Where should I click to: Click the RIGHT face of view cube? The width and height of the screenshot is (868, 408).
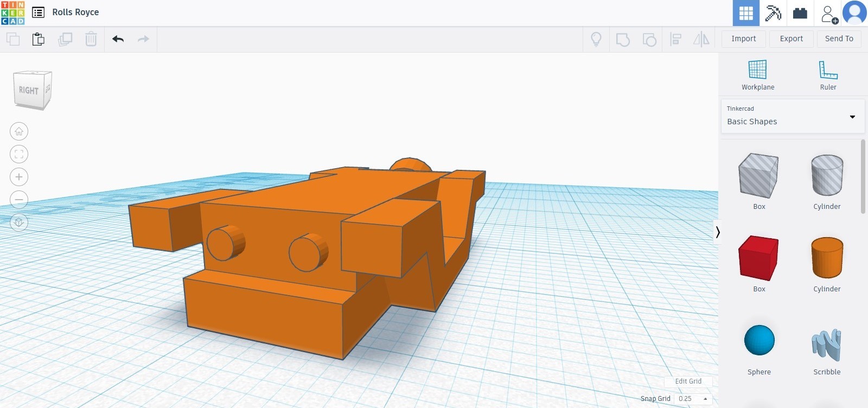click(x=28, y=91)
